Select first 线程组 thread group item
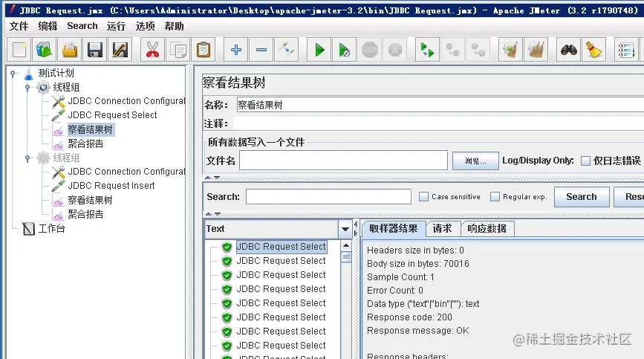 click(66, 87)
